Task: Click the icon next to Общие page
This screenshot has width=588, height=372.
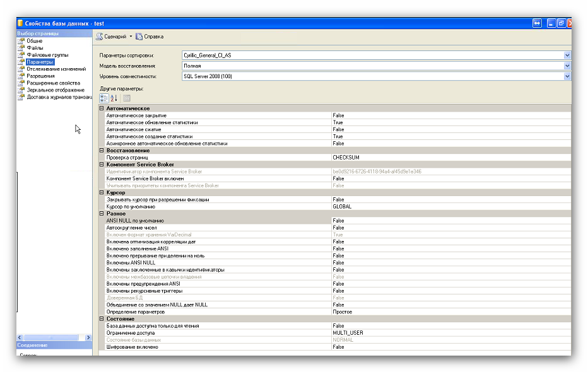Action: click(21, 41)
